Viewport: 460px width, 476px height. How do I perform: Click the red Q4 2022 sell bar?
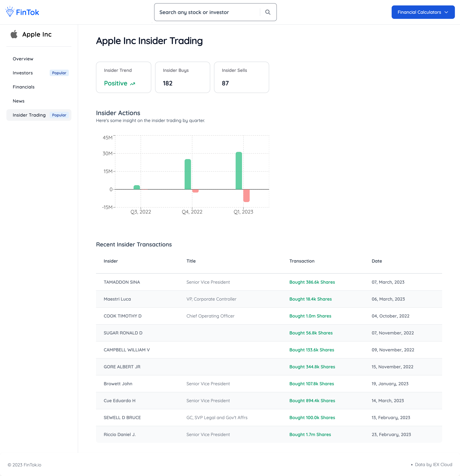click(x=195, y=191)
